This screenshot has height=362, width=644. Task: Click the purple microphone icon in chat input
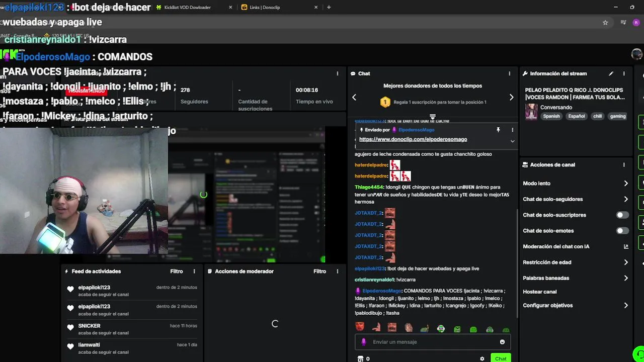tap(364, 342)
